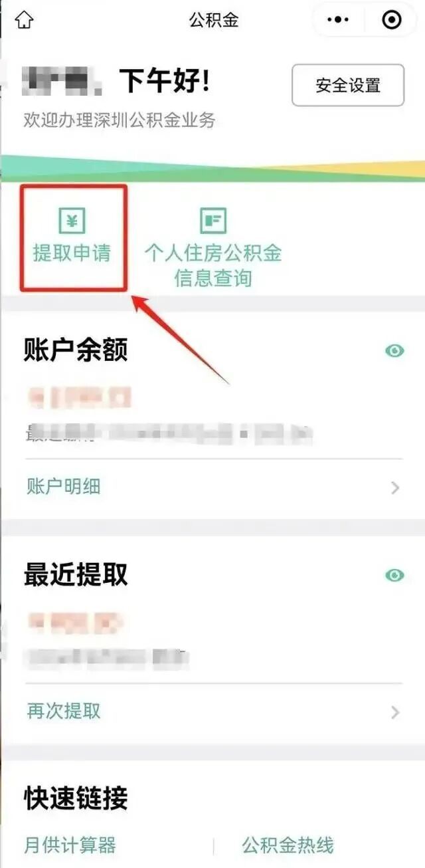
Task: Open 账户明细 link
Action: coord(64,487)
